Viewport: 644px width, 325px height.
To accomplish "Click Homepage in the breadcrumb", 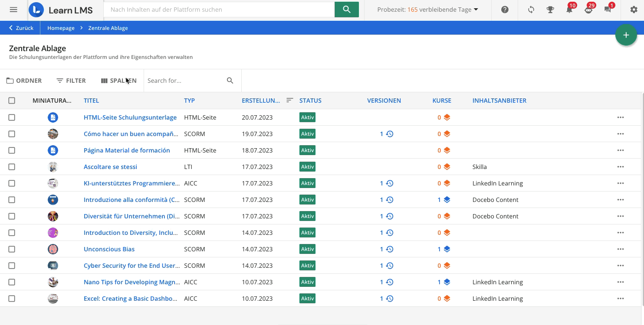I will pyautogui.click(x=61, y=28).
